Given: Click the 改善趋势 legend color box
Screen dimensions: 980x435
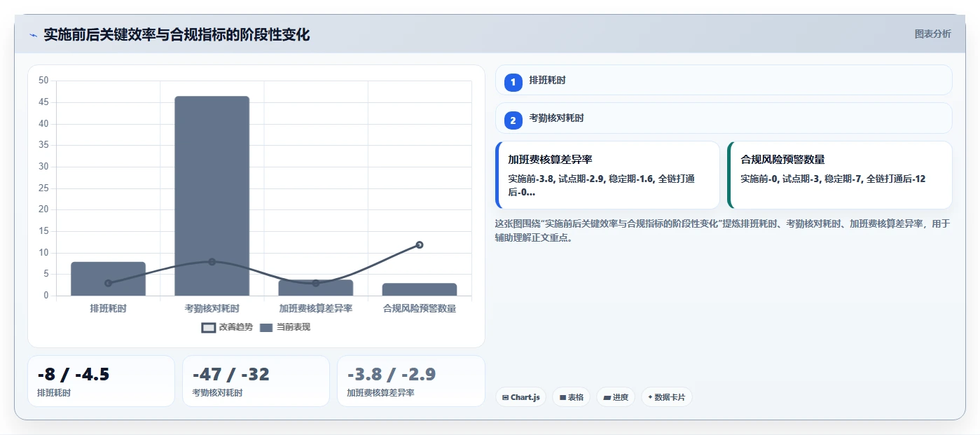Looking at the screenshot, I should point(208,328).
